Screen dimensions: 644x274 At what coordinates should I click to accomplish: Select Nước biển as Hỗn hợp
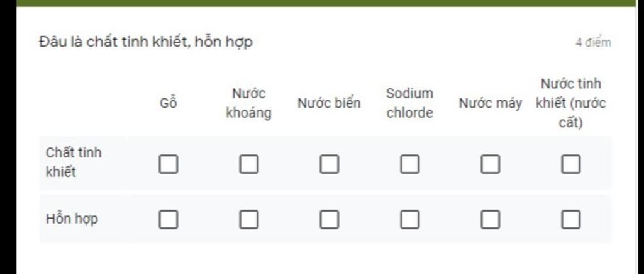click(x=329, y=219)
